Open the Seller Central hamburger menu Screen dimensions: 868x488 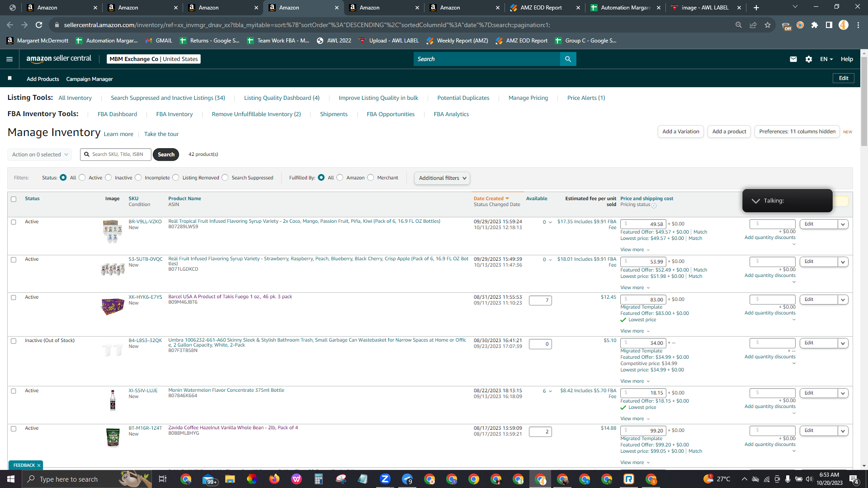[9, 59]
